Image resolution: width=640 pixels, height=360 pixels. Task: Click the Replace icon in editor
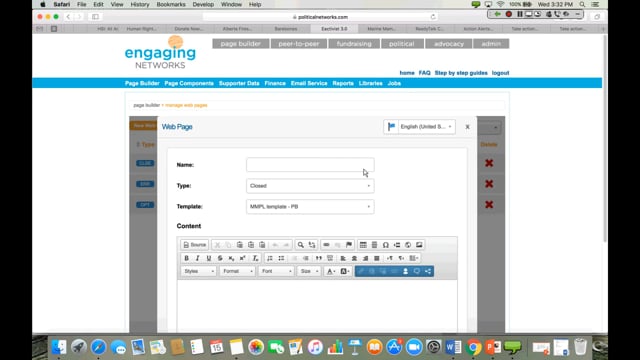[x=312, y=245]
